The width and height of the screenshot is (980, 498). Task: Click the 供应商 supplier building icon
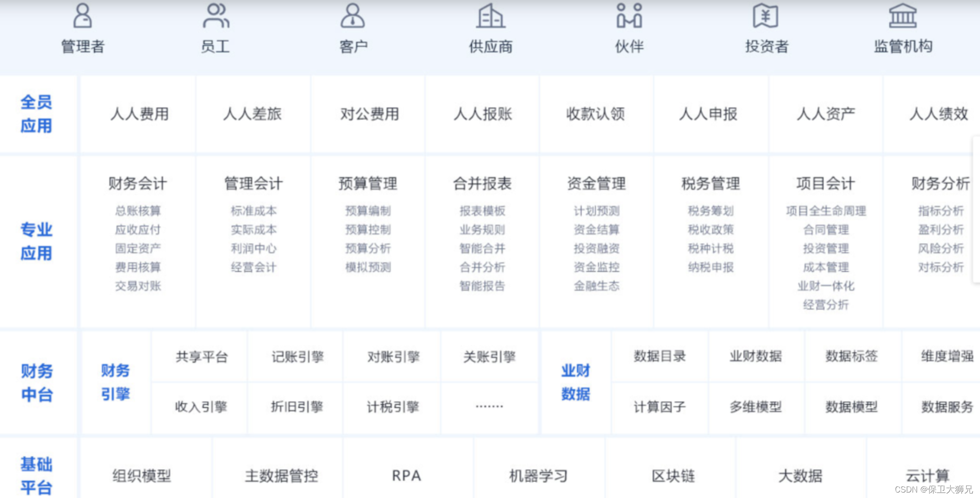[490, 16]
